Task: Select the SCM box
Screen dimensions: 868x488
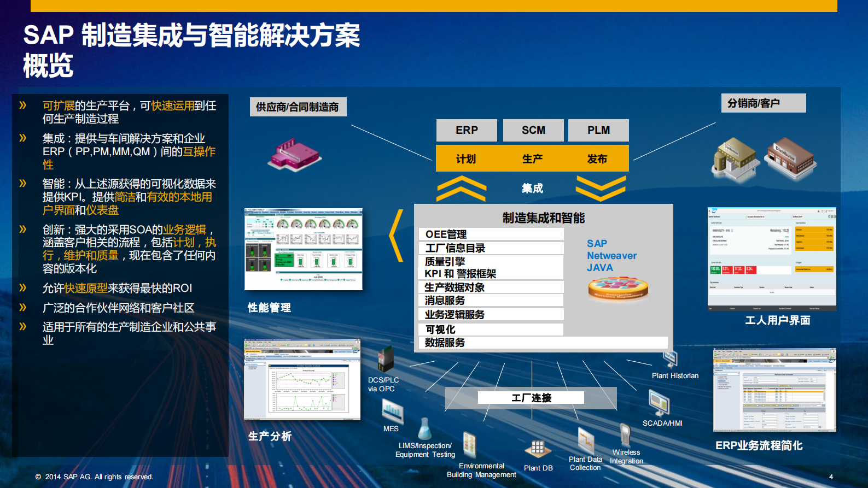Action: pyautogui.click(x=533, y=130)
